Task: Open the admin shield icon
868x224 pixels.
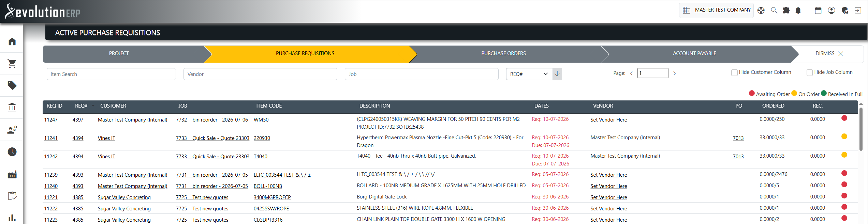Action: click(x=845, y=10)
